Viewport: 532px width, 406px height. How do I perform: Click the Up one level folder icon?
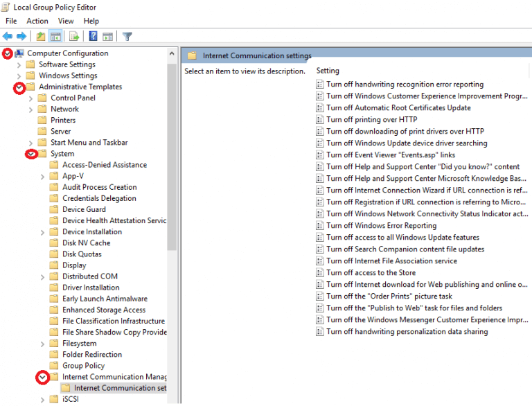click(41, 36)
